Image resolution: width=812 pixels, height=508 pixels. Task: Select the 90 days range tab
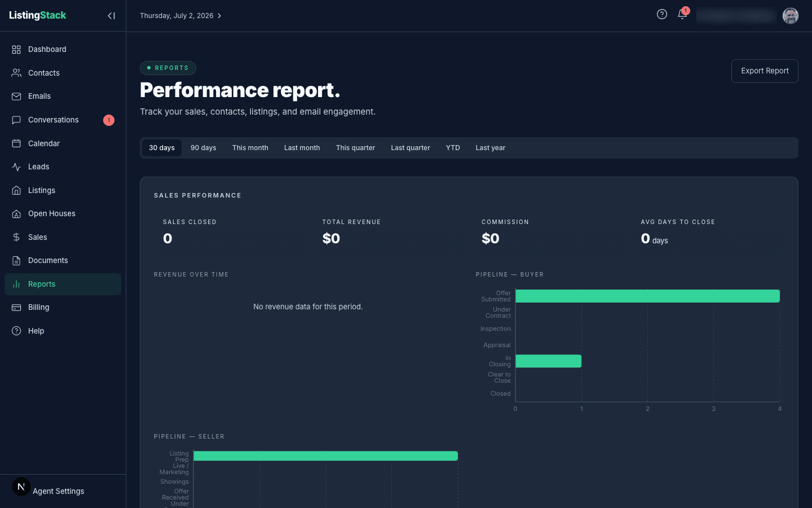(x=204, y=148)
